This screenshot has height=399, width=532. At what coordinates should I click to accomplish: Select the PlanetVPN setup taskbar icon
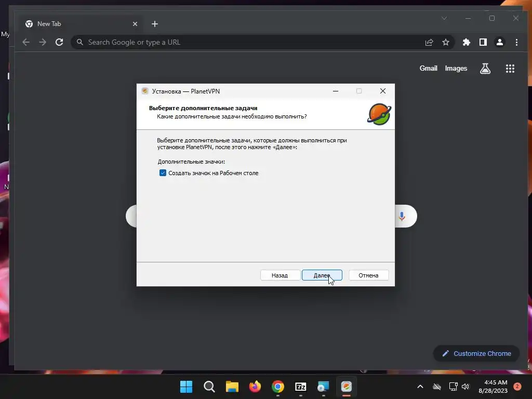[347, 387]
